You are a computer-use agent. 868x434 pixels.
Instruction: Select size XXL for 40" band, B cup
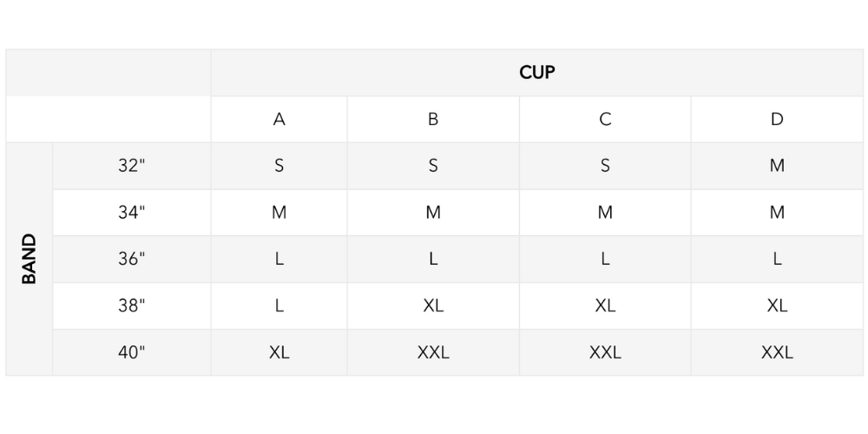click(433, 353)
